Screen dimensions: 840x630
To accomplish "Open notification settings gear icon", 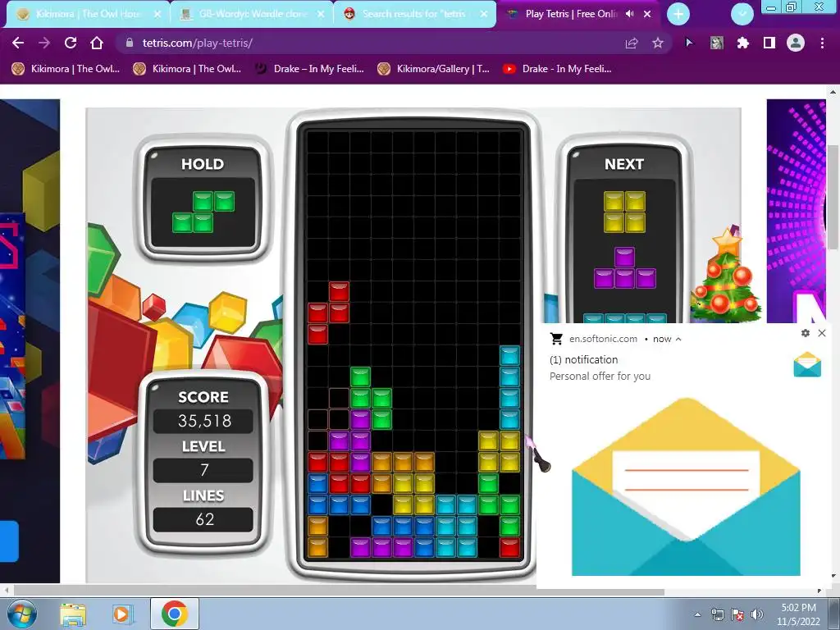I will click(x=806, y=333).
